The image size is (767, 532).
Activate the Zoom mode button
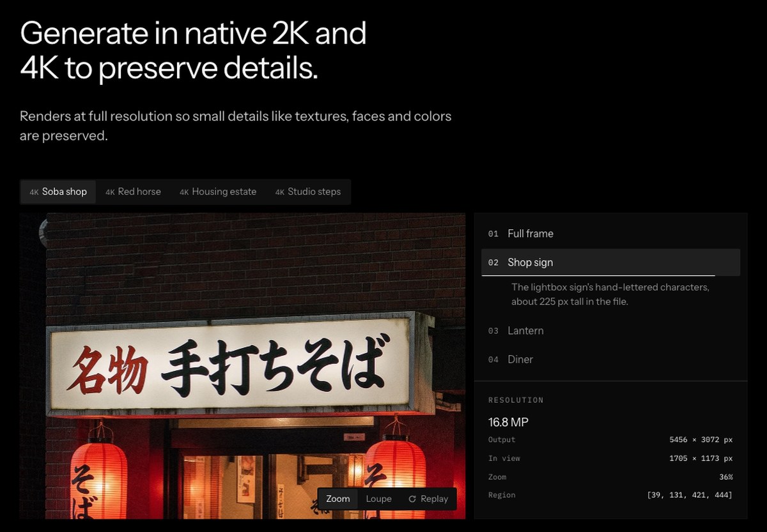tap(338, 499)
